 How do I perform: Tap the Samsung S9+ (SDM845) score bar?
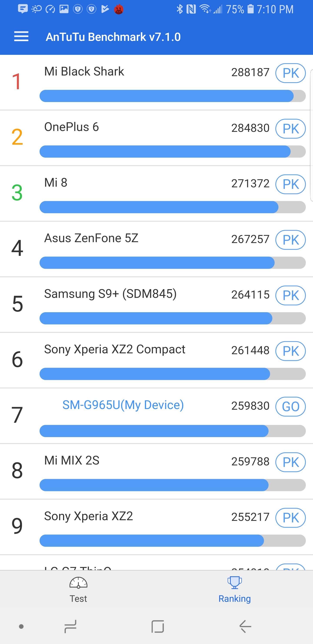click(172, 318)
